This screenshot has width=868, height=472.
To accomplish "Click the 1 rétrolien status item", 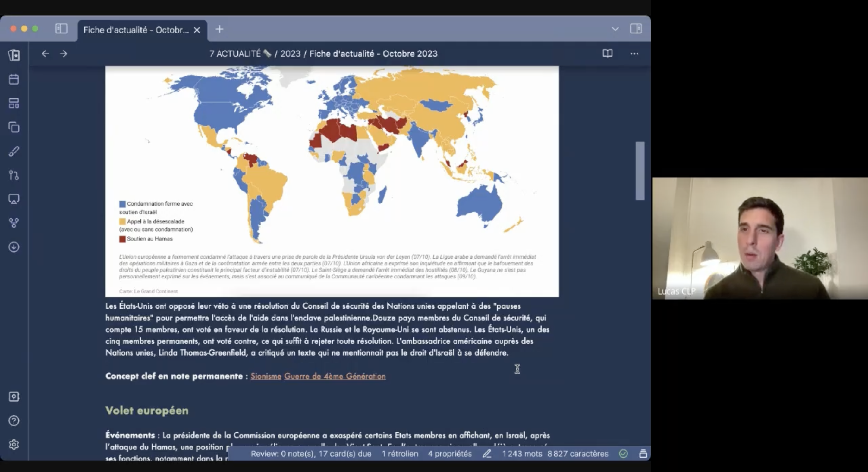I will 400,453.
